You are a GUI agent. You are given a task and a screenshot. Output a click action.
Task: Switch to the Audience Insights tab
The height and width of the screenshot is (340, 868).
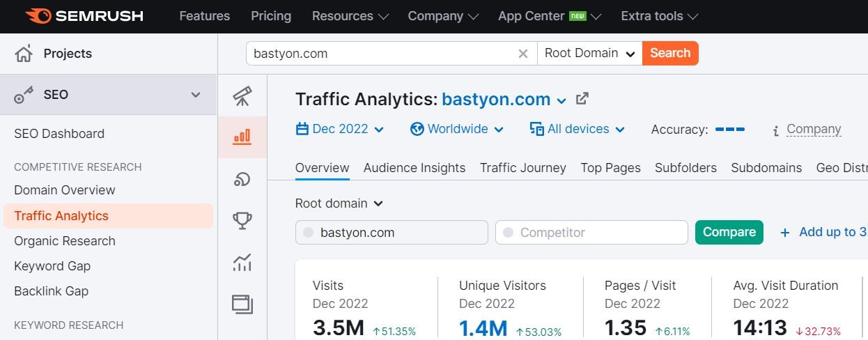414,168
